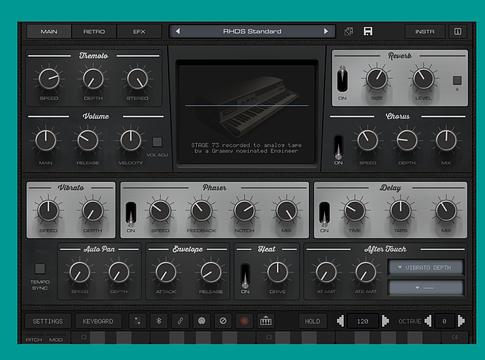Toggle the Reverb square checkbox
This screenshot has width=485, height=360.
click(457, 80)
